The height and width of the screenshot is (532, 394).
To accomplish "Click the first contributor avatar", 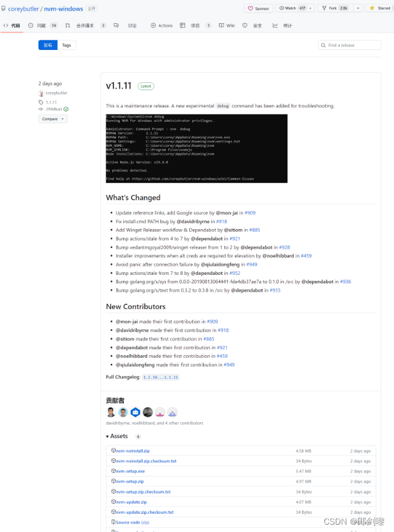I will [x=111, y=412].
